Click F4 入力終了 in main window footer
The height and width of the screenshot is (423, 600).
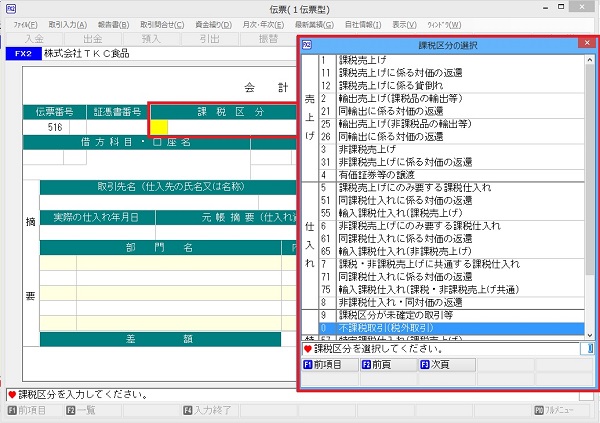pos(210,410)
